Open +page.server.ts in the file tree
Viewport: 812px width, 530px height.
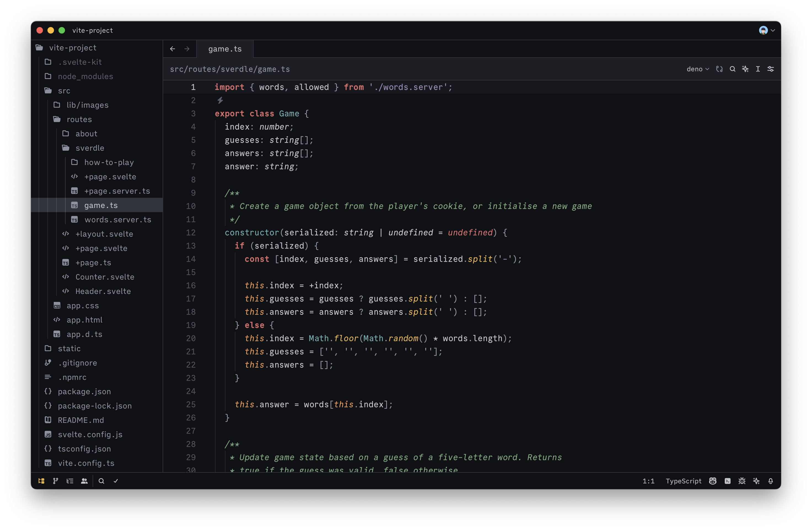[96, 191]
